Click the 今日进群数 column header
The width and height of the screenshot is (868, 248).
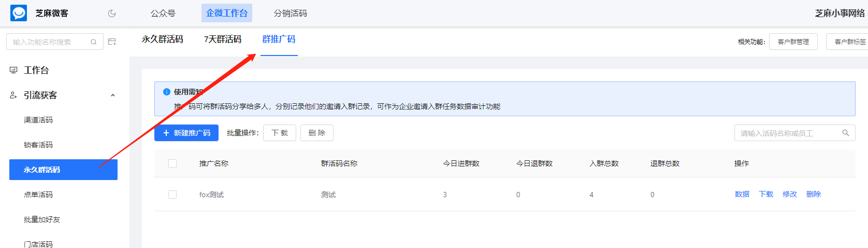[x=461, y=163]
